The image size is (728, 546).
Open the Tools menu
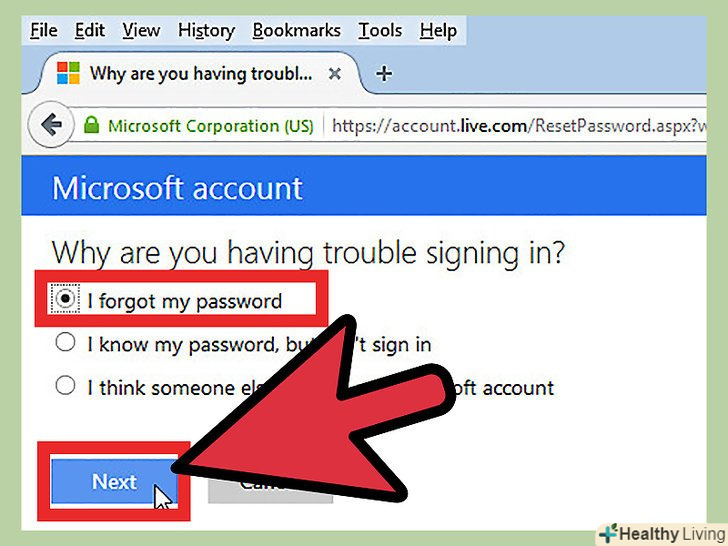click(380, 31)
